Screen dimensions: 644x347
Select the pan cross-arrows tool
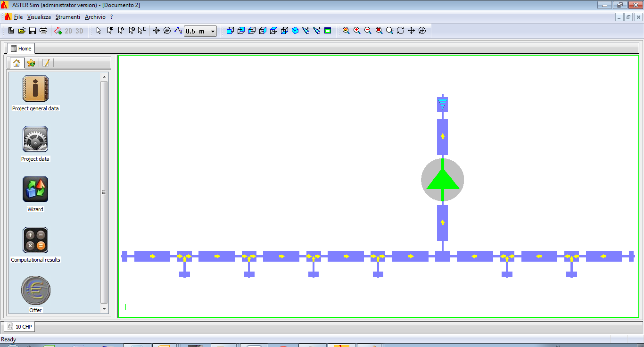click(411, 31)
